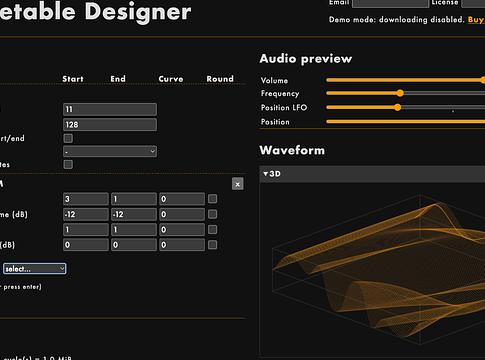This screenshot has width=485, height=360.
Task: Click the 'Frequency' label
Action: (x=280, y=94)
